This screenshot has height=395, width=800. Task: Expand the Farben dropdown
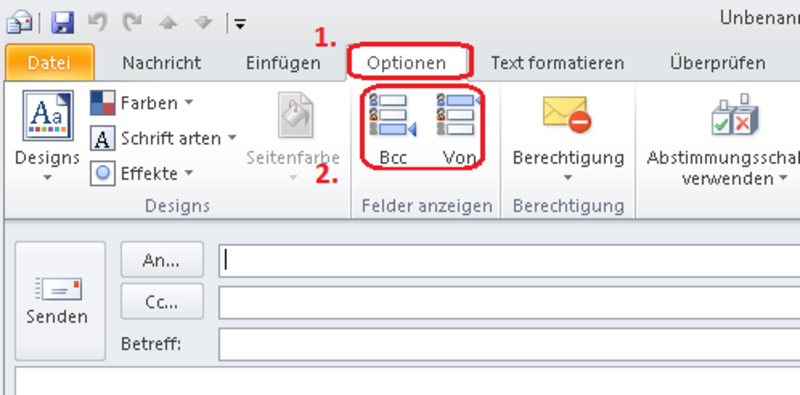pos(142,103)
